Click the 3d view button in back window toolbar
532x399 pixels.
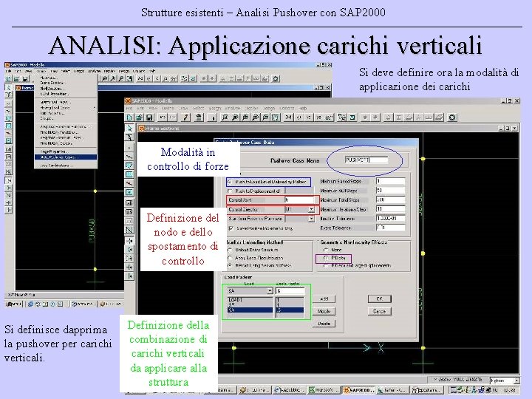pyautogui.click(x=140, y=79)
